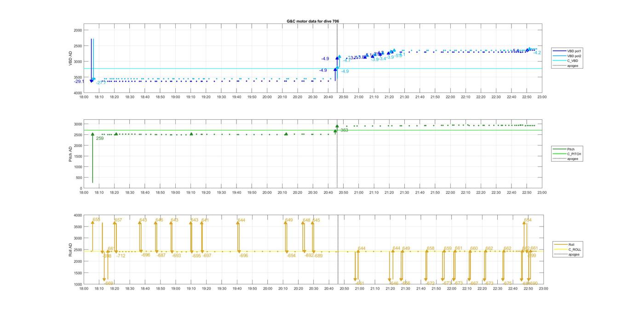Click the "658" roll data label
Image resolution: width=644 pixels, height=319 pixels.
tap(431, 249)
